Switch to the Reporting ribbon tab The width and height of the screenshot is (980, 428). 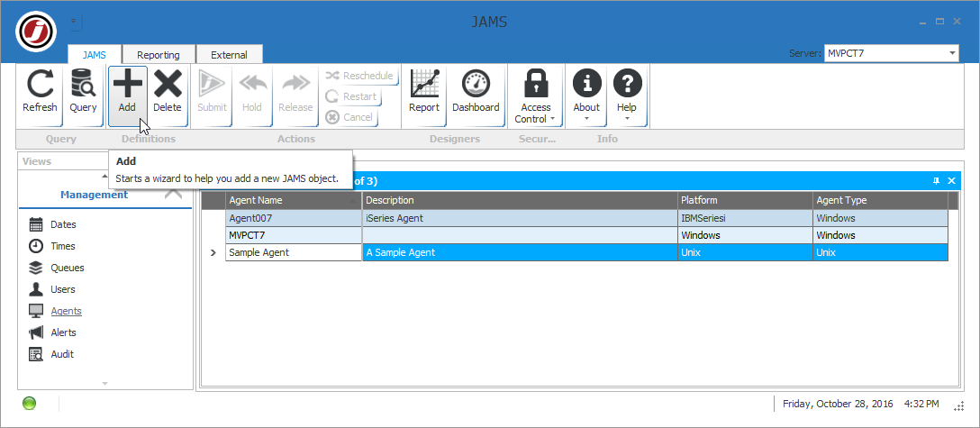[x=159, y=54]
